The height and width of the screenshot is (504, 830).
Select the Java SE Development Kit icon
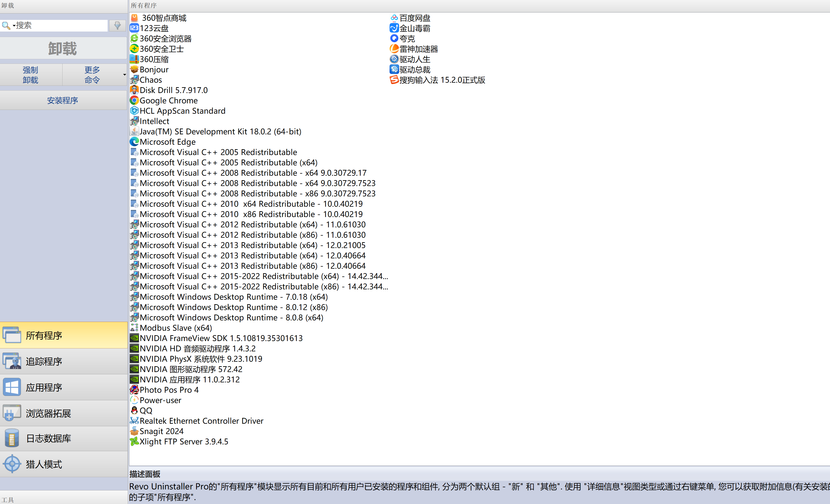pos(134,131)
